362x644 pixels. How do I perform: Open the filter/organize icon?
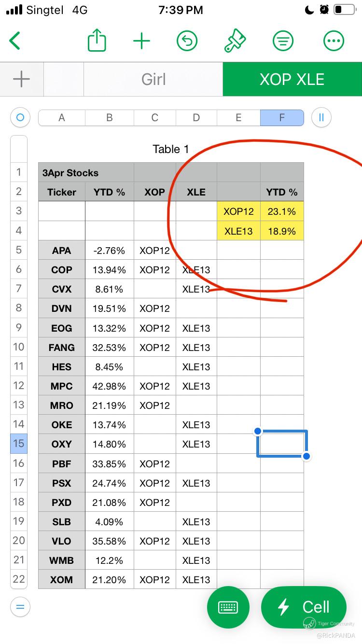pos(283,41)
